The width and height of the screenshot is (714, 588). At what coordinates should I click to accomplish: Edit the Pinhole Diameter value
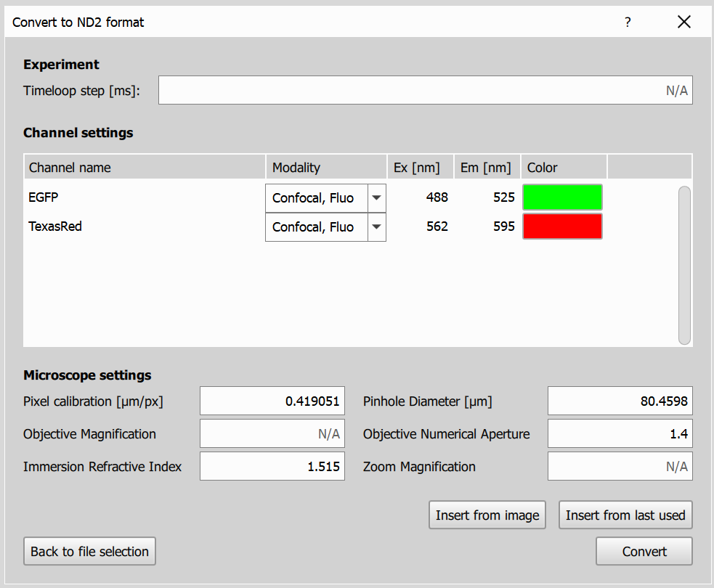(x=620, y=401)
